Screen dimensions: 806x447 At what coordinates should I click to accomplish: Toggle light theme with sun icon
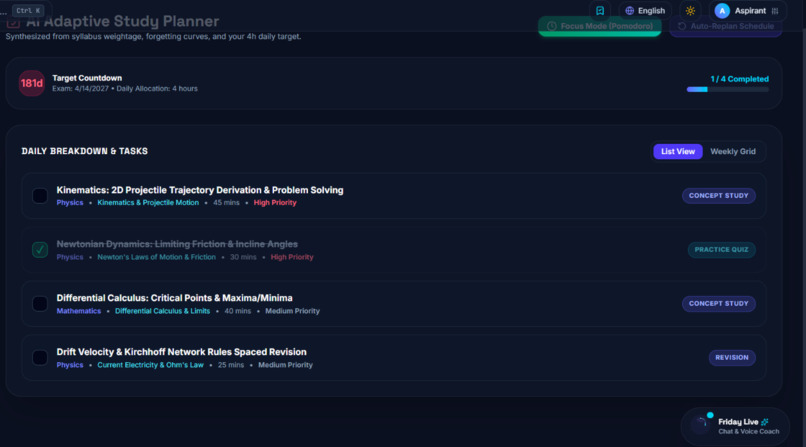tap(690, 11)
